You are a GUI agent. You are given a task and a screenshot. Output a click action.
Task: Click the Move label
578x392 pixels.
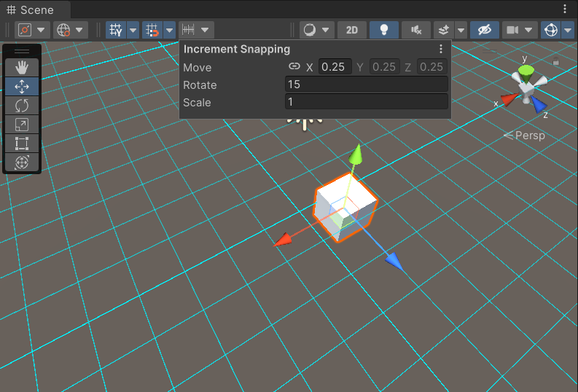coord(198,68)
